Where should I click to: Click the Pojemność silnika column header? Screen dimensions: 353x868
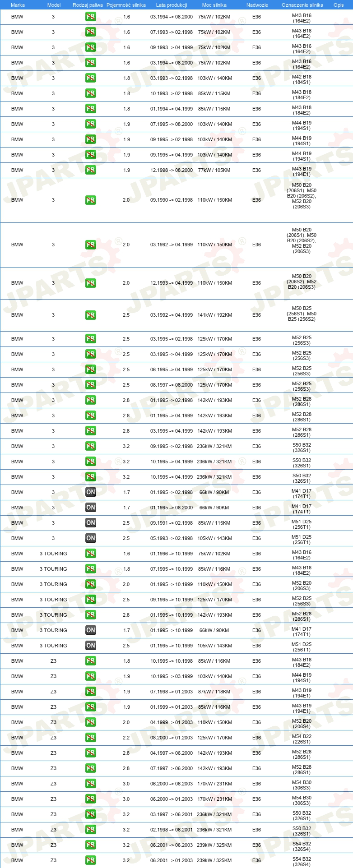point(126,5)
